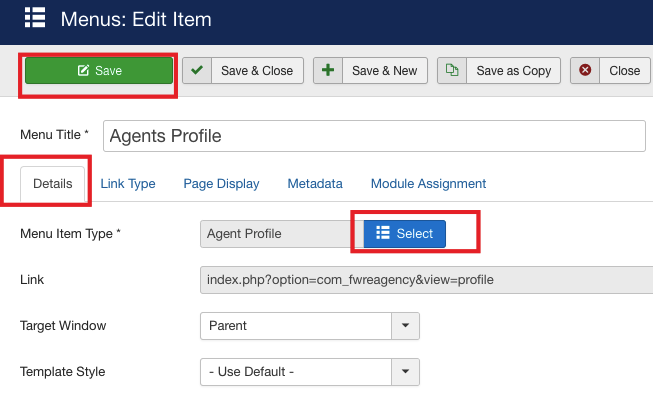Click the Joomla menus list icon in header
The height and width of the screenshot is (408, 653).
pyautogui.click(x=36, y=19)
